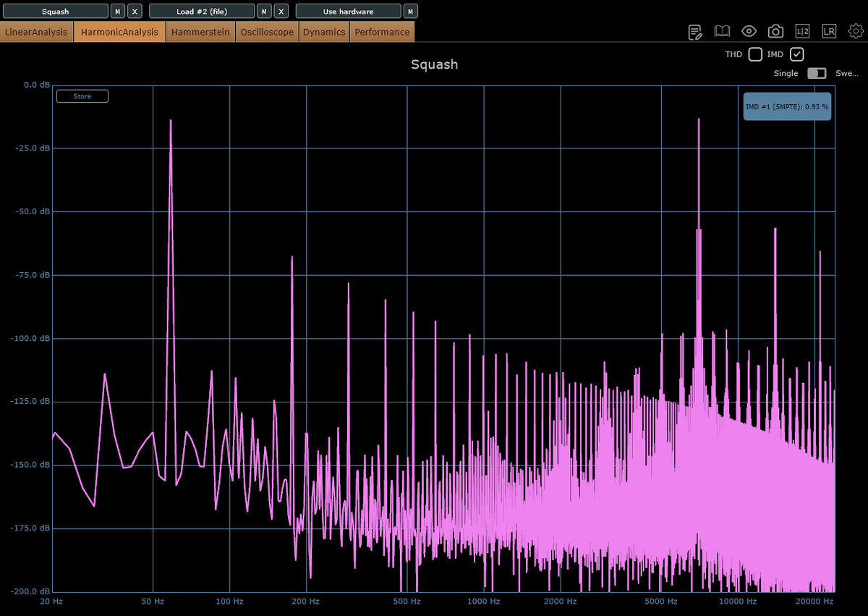
Task: Uncheck the IMD checkbox
Action: 797,54
